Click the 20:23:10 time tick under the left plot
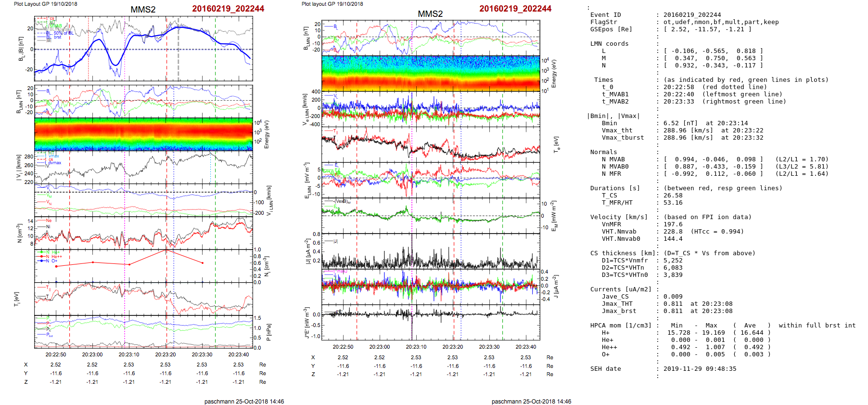This screenshot has height=405, width=868. (129, 354)
